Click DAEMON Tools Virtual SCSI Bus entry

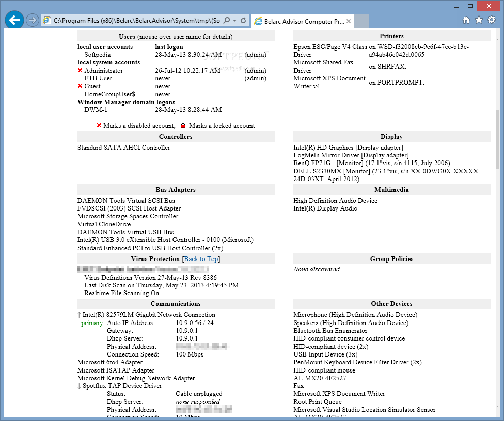click(126, 200)
